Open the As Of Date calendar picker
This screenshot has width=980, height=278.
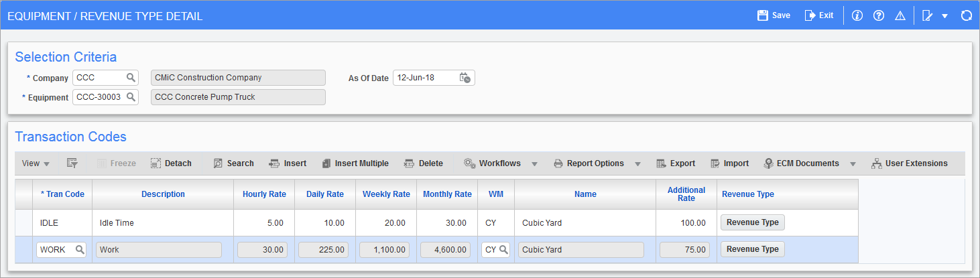pos(465,78)
